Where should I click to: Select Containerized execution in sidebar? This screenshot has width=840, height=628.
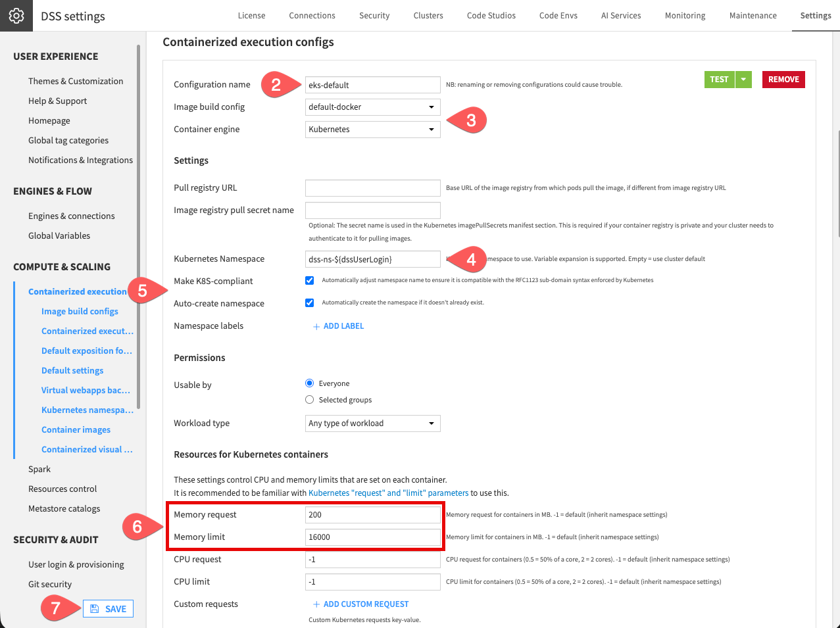coord(78,292)
